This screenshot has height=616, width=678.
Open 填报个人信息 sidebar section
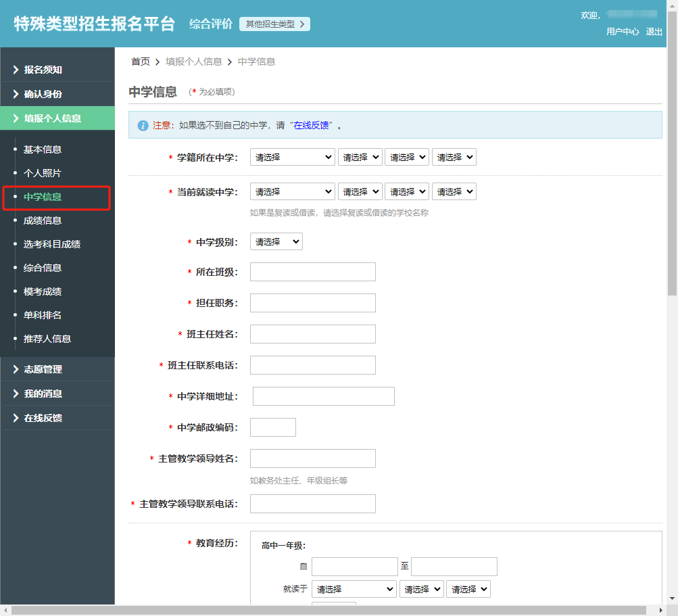click(x=57, y=118)
